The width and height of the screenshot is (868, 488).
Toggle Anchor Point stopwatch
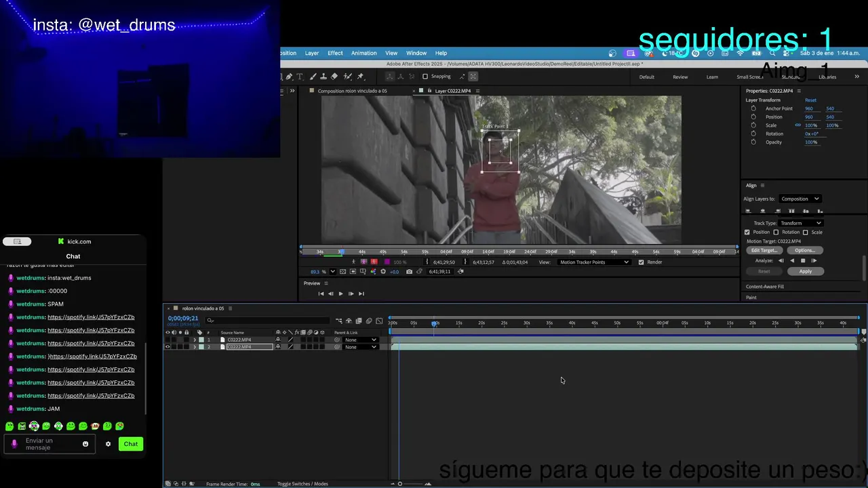pos(753,108)
